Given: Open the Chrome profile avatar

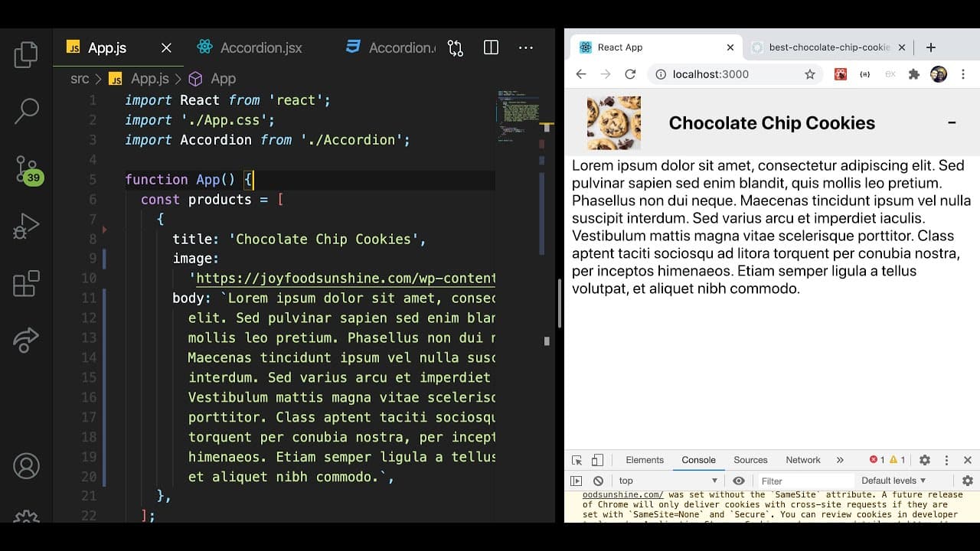Looking at the screenshot, I should coord(938,74).
